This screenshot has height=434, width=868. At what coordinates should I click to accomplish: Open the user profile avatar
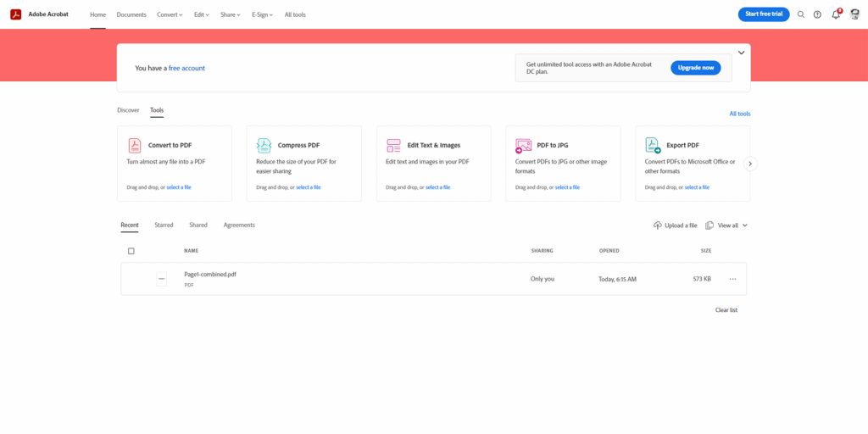(854, 14)
